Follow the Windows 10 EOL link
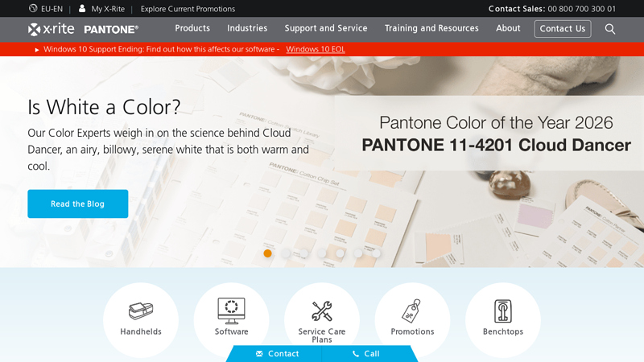Viewport: 644px width, 362px height. [x=316, y=49]
